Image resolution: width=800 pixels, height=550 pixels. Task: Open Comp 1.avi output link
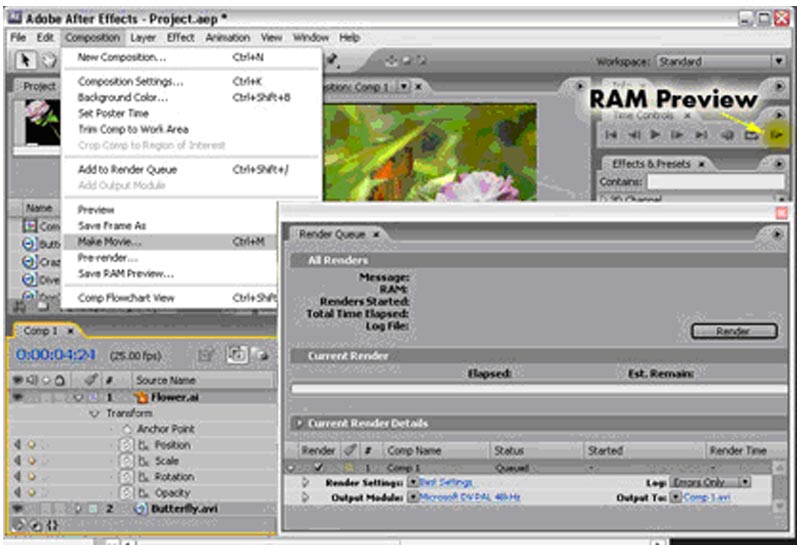point(707,497)
